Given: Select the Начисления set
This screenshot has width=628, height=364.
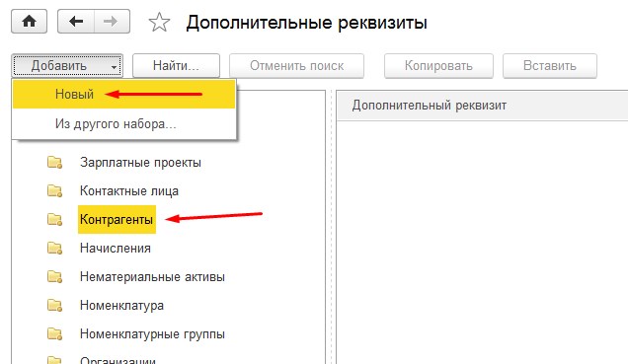Looking at the screenshot, I should [x=116, y=248].
